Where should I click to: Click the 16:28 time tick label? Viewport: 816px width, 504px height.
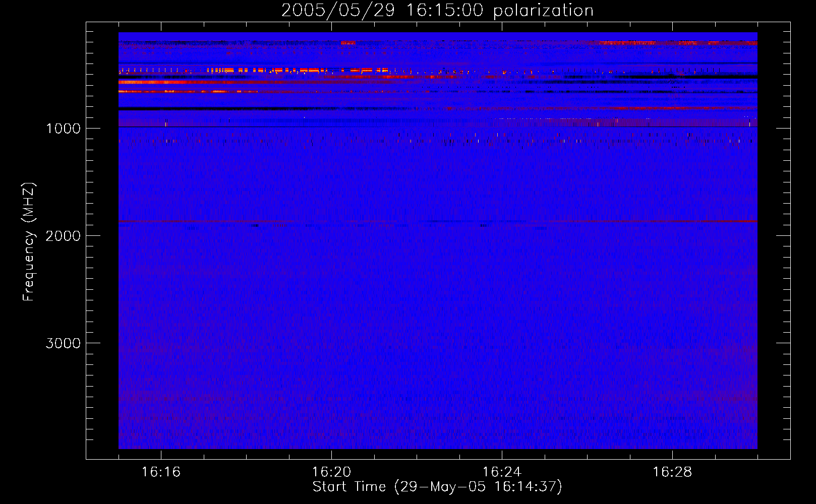(x=672, y=472)
